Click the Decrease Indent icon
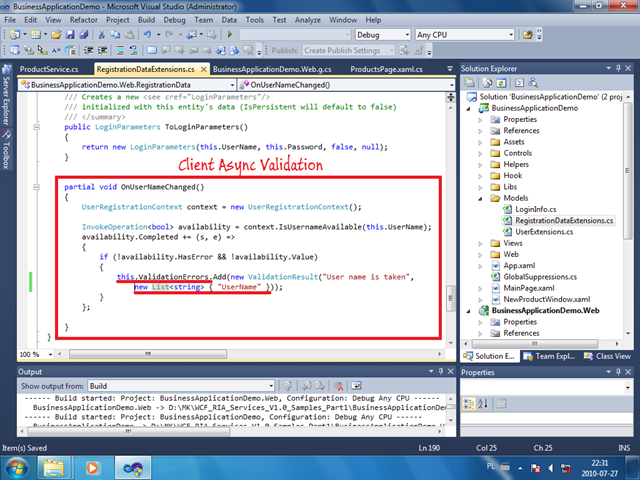 pos(88,50)
